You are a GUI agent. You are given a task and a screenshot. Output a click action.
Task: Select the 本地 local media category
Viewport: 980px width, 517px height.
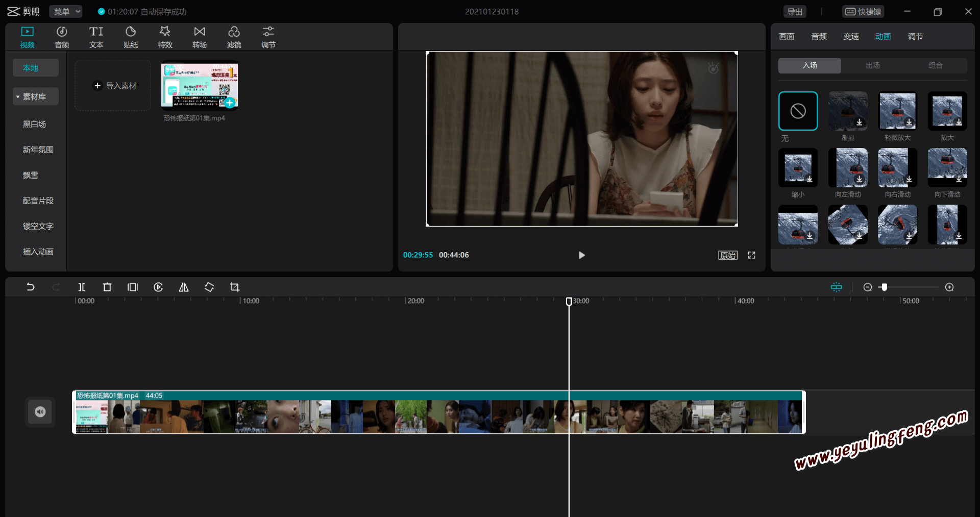(x=36, y=68)
